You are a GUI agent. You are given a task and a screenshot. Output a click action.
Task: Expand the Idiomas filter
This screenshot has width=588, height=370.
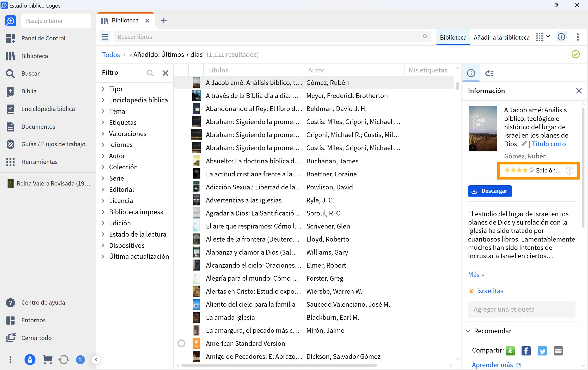coord(103,145)
